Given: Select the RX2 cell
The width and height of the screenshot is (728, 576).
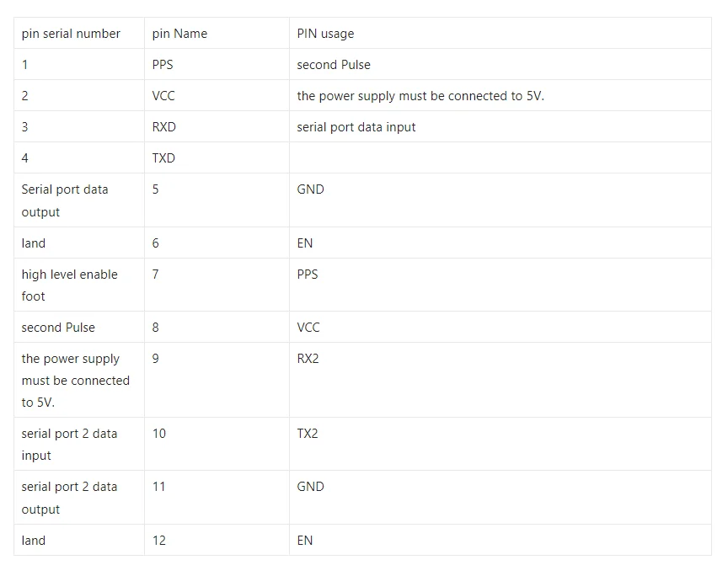Looking at the screenshot, I should point(500,380).
